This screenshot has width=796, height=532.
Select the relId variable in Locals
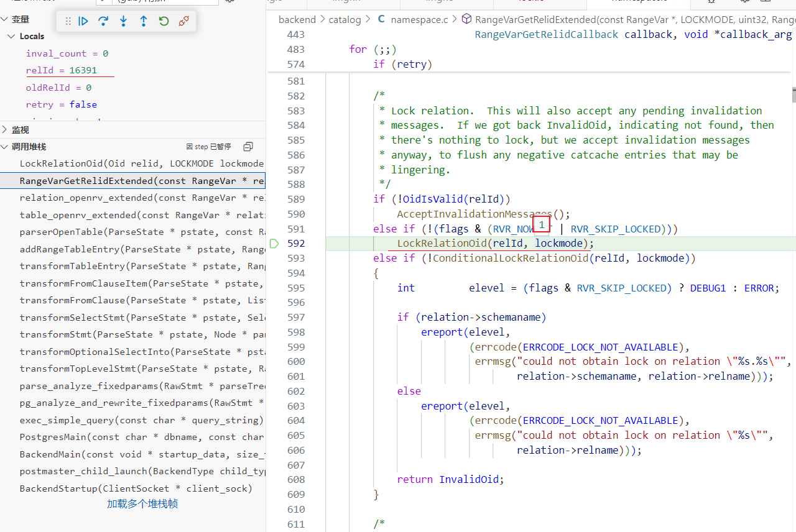[61, 70]
